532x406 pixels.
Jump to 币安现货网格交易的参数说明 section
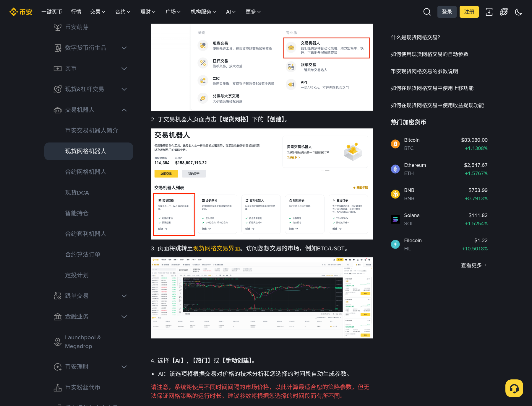(424, 71)
